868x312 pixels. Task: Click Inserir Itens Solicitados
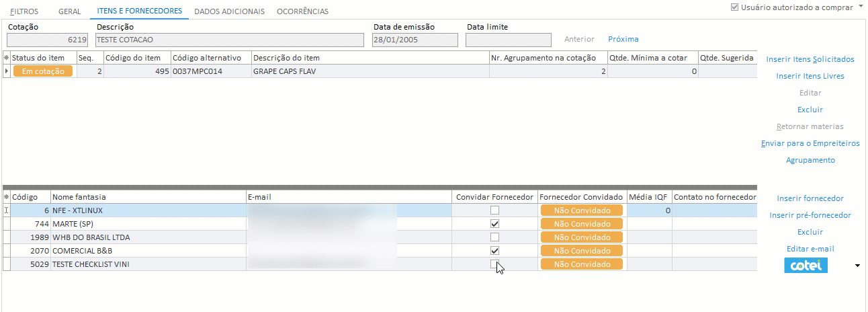click(x=810, y=59)
